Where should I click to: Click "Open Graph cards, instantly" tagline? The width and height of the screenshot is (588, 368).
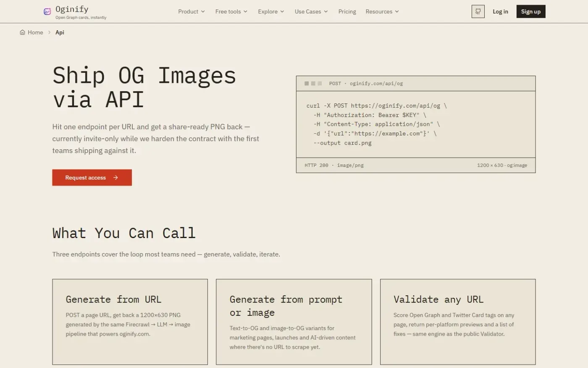[81, 18]
